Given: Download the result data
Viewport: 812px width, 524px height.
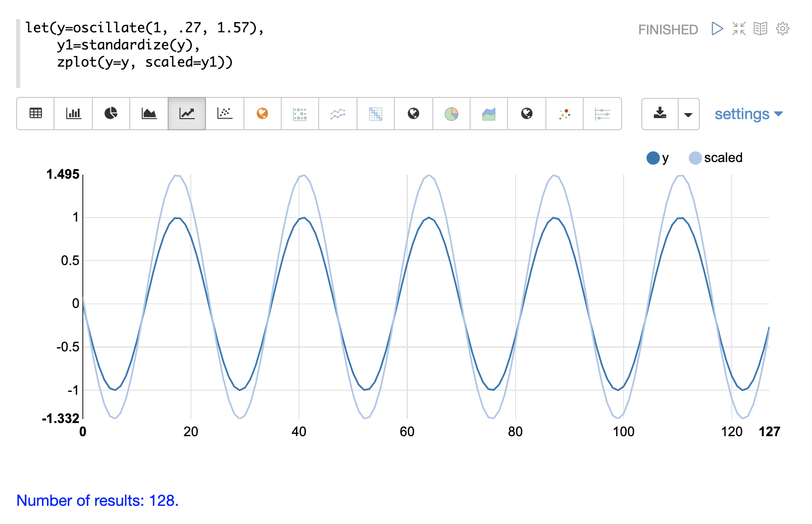Looking at the screenshot, I should pos(660,114).
